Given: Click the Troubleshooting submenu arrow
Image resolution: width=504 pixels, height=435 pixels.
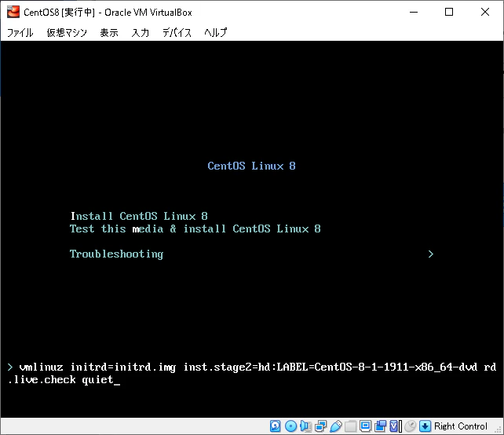Looking at the screenshot, I should pos(431,254).
